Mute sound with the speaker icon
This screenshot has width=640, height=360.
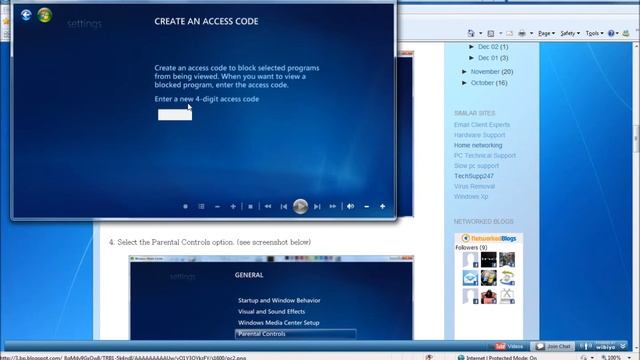[351, 207]
